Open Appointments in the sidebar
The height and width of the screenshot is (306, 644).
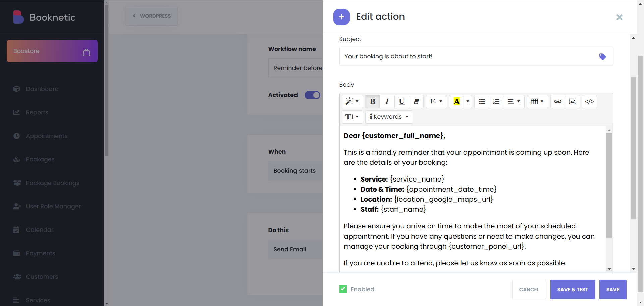click(x=47, y=136)
